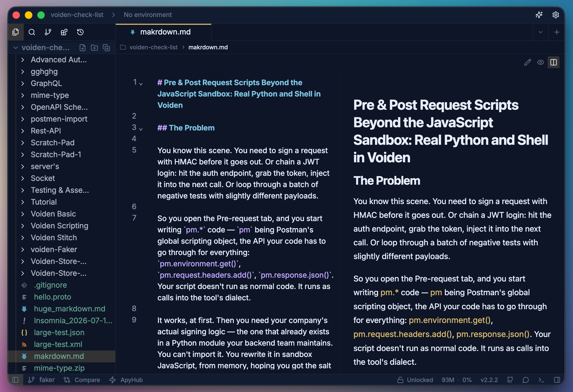Screen dimensions: 573x392
Task: Click the collapse all icon in explorer header
Action: pos(107,48)
